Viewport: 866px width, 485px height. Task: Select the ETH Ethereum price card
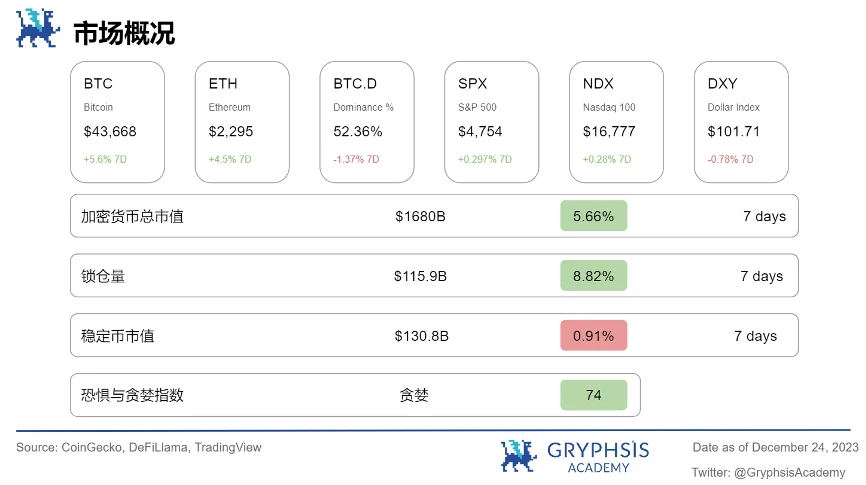(x=242, y=121)
